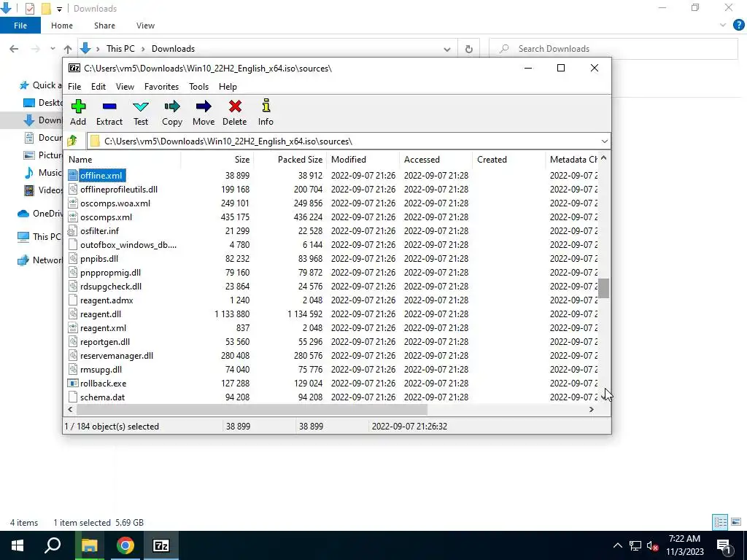The image size is (747, 560).
Task: Open the Info toolbar icon
Action: (x=266, y=106)
